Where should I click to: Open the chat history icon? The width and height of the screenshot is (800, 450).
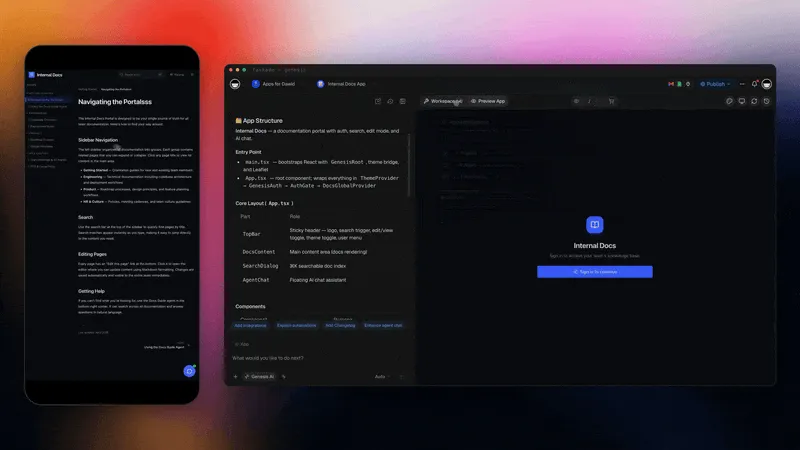pyautogui.click(x=390, y=101)
